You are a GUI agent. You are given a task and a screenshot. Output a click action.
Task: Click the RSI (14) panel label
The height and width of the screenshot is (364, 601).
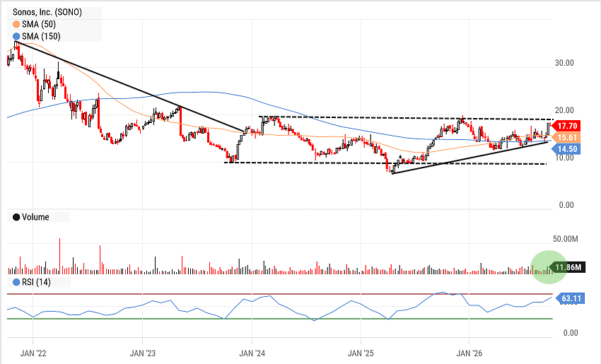(x=36, y=283)
